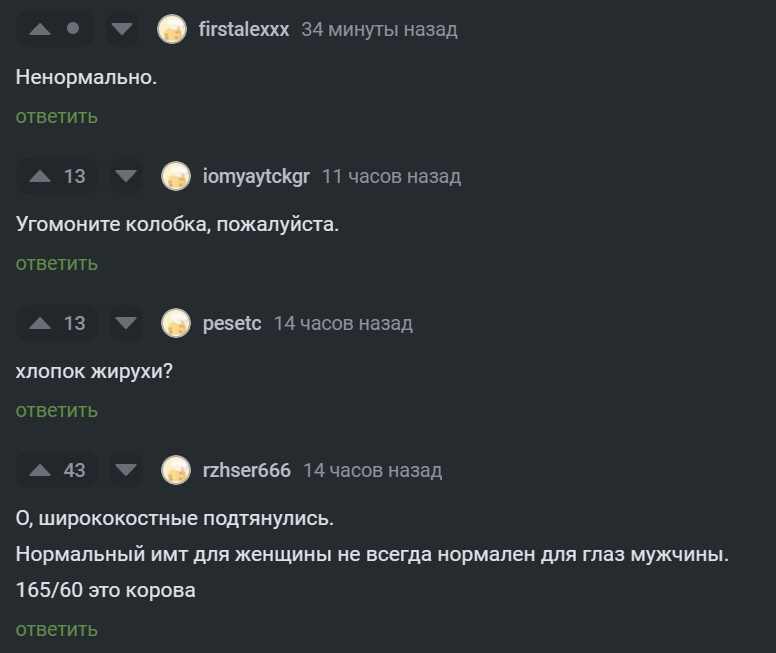Screen dimensions: 776x653
Task: Upvote iomyaytckgr's comment
Action: click(40, 177)
